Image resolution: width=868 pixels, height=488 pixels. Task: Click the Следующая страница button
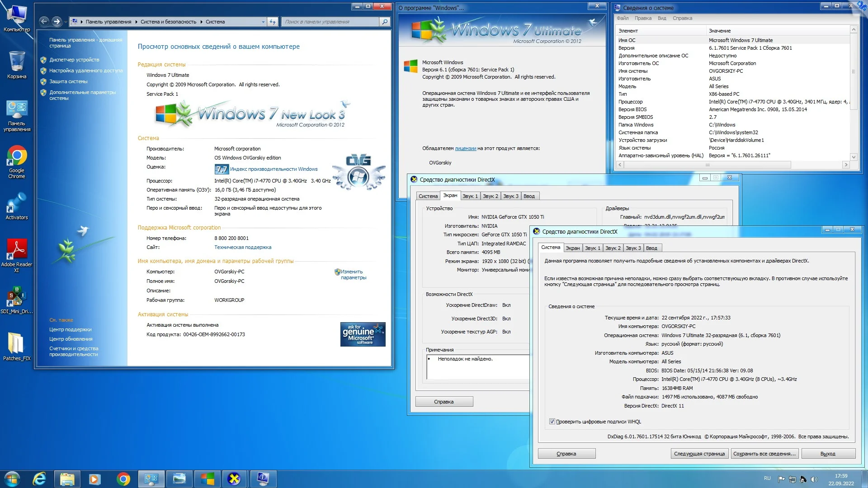tap(699, 454)
